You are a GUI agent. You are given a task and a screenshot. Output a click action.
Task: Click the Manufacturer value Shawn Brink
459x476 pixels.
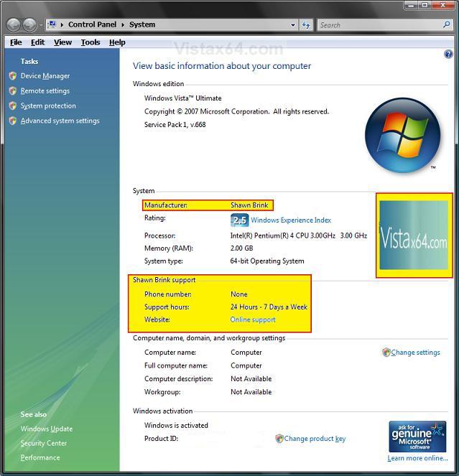(x=249, y=205)
